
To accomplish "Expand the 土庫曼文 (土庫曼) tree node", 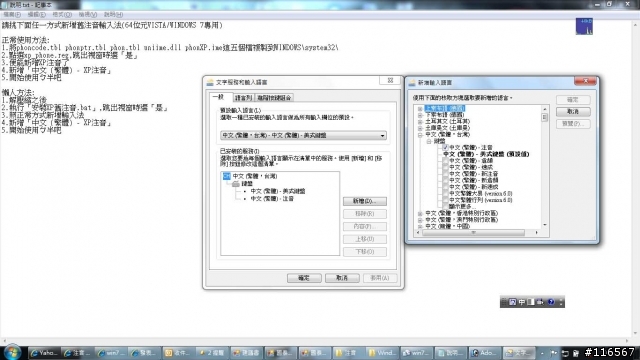I will point(420,128).
